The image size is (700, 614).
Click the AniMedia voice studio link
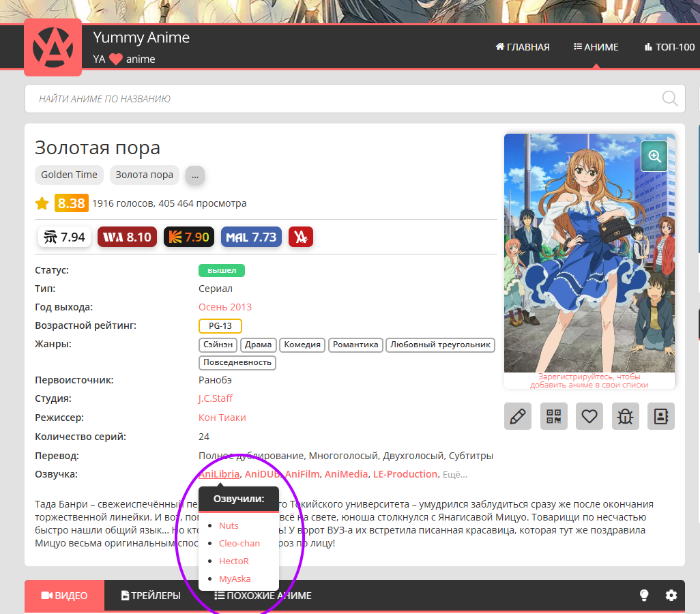[346, 474]
